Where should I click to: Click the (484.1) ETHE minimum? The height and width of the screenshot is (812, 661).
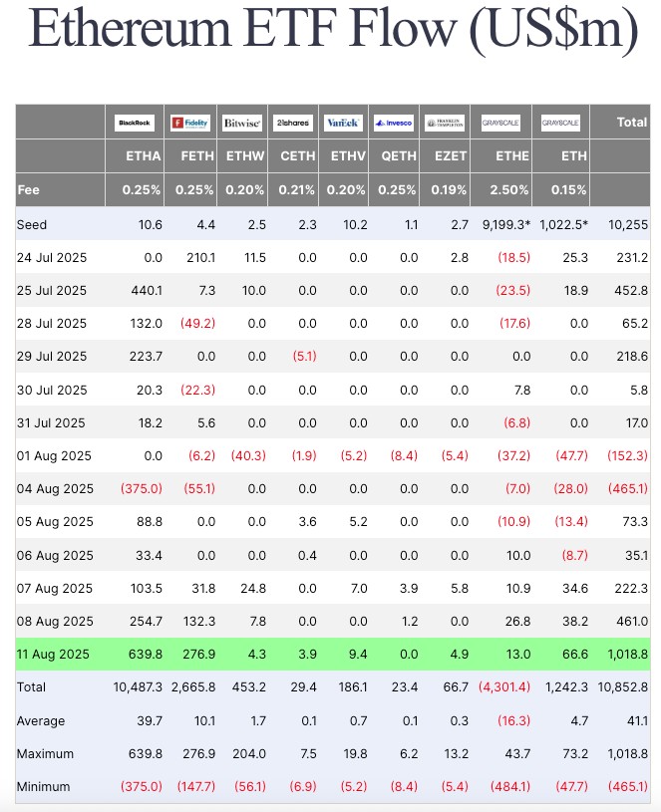(x=510, y=787)
